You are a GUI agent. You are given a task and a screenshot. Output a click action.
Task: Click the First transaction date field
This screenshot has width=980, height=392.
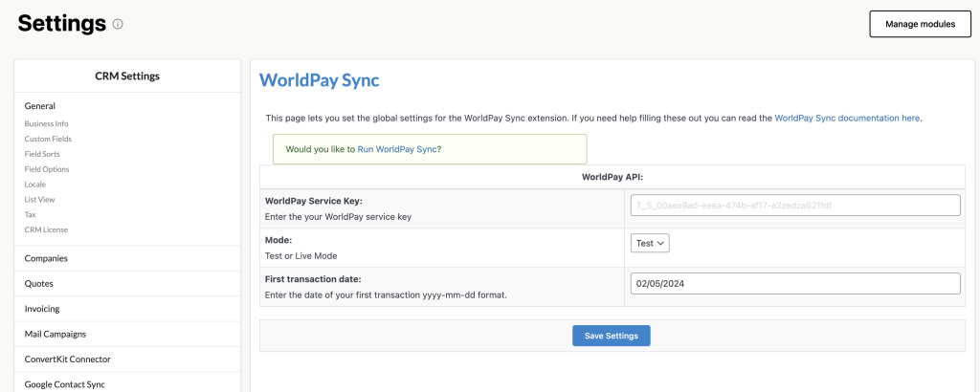click(795, 283)
